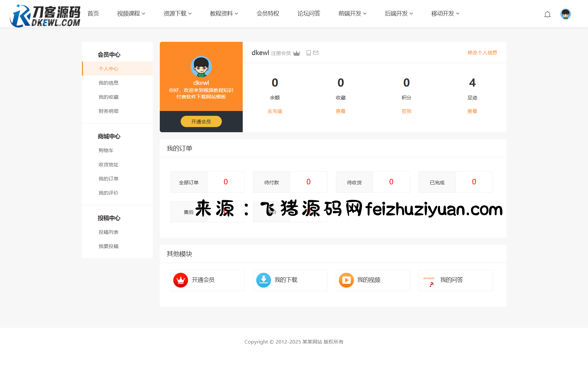Image resolution: width=588 pixels, height=368 pixels.
Task: Open the user avatar in header
Action: click(x=565, y=14)
